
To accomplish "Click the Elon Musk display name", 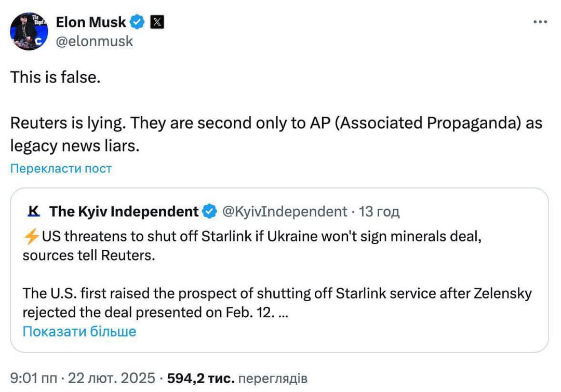I will click(x=90, y=22).
